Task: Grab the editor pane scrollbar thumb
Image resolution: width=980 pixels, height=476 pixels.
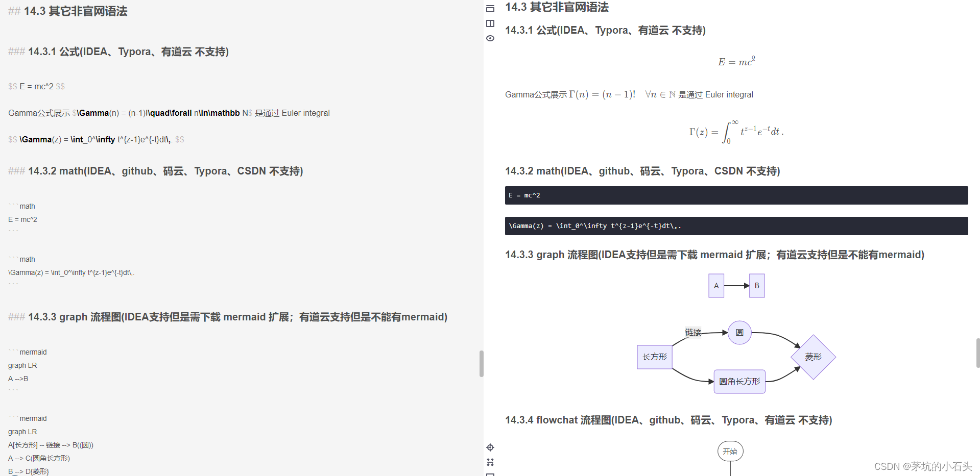Action: coord(481,364)
